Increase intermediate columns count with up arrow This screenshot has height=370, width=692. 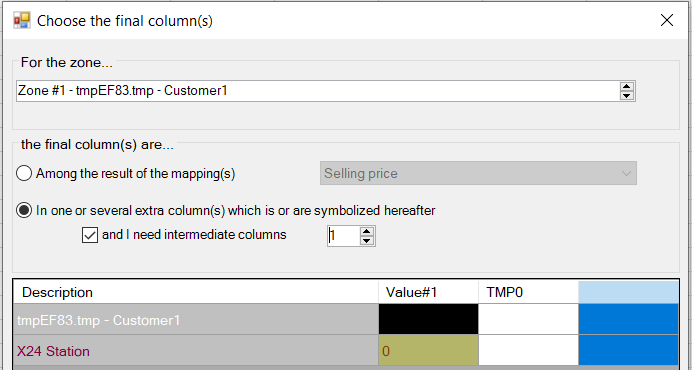click(367, 231)
